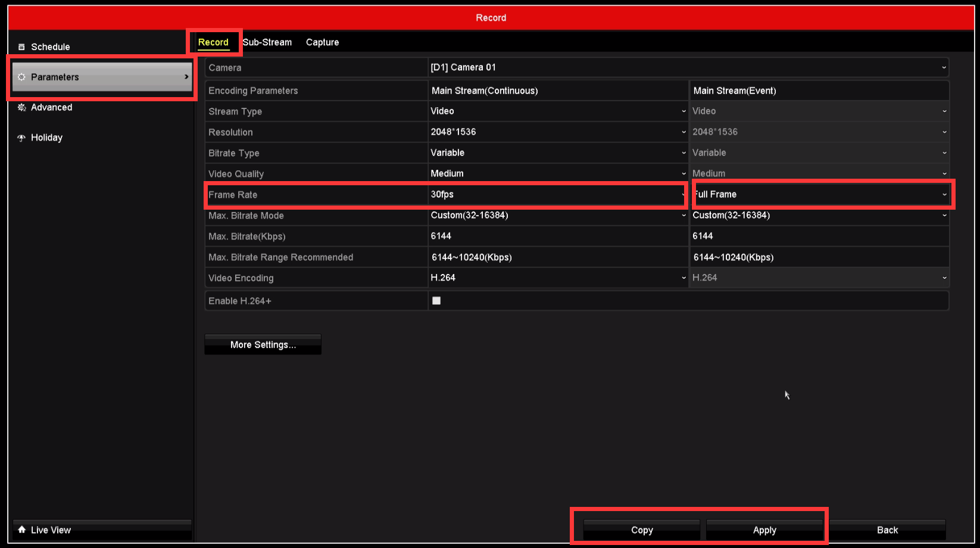Viewport: 980px width, 548px height.
Task: Switch to the Sub-Stream tab
Action: pyautogui.click(x=267, y=42)
